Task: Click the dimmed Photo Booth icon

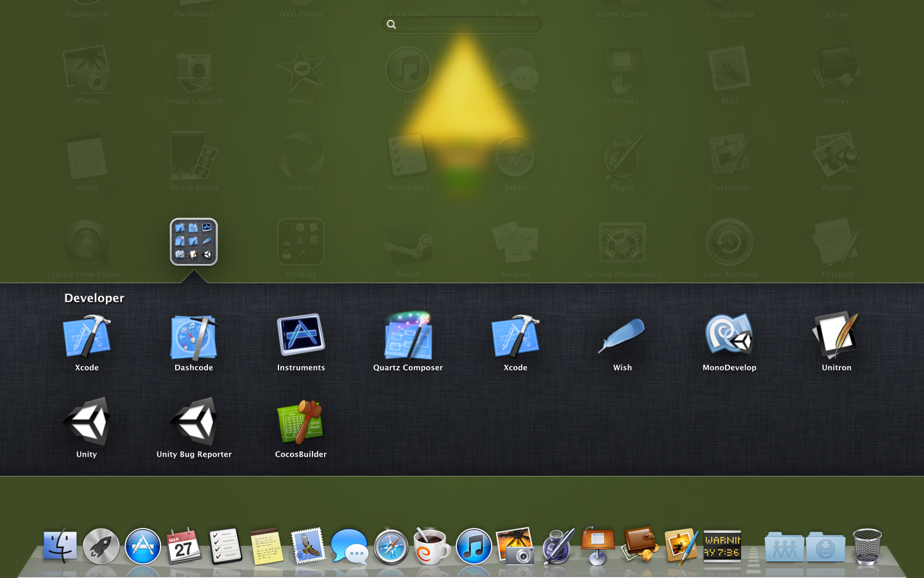Action: pos(194,156)
